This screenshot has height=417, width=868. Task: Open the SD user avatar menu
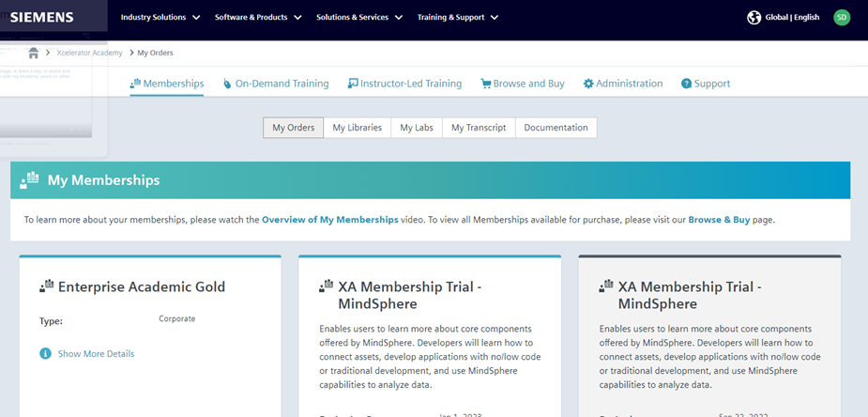(842, 17)
